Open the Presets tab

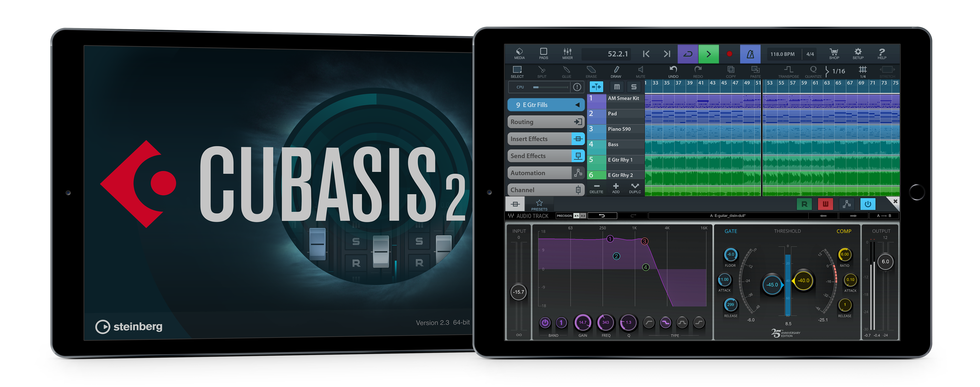539,205
